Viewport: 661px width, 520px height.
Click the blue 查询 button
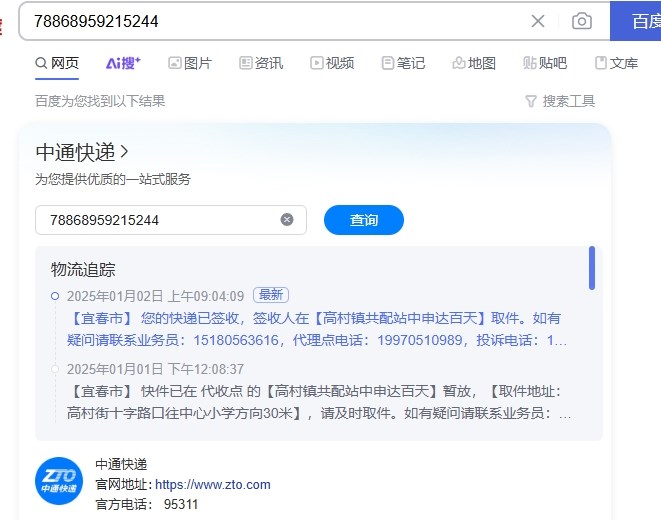363,220
